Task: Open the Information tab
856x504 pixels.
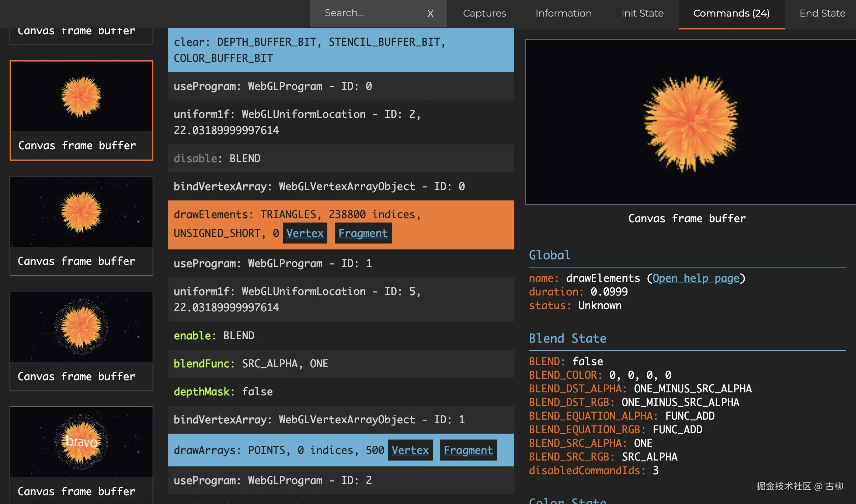Action: pyautogui.click(x=563, y=13)
